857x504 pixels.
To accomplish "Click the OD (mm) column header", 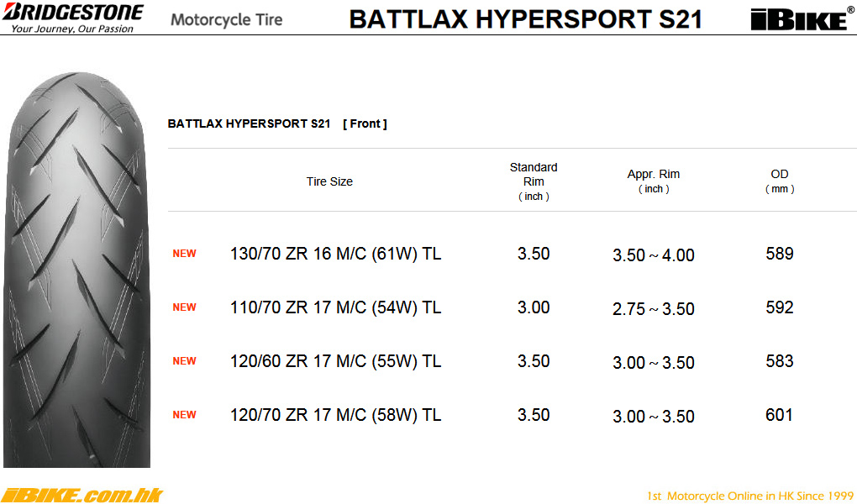I will tap(779, 181).
